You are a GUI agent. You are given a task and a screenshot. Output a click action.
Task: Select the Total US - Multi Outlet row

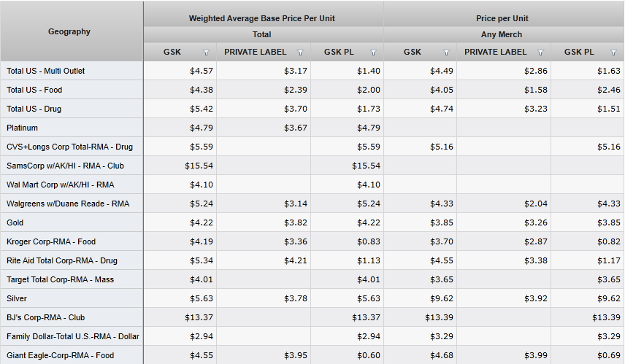click(46, 71)
